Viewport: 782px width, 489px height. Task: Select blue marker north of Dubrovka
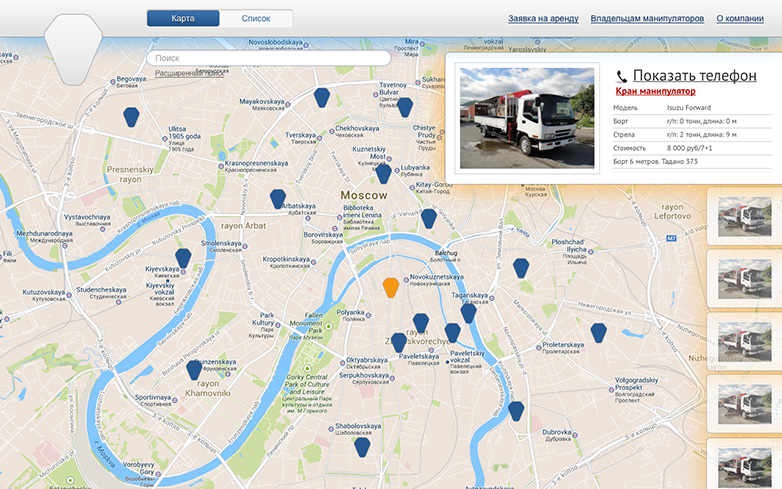coord(516,411)
